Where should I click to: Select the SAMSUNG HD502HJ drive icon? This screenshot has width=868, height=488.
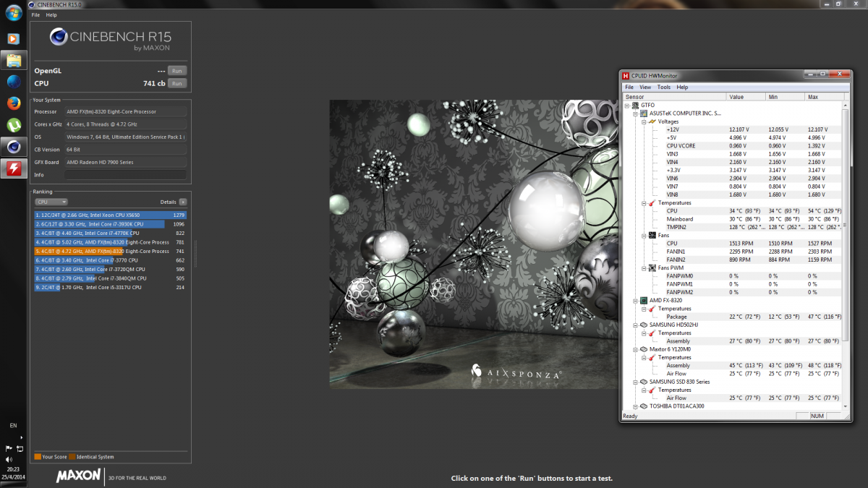(x=644, y=325)
